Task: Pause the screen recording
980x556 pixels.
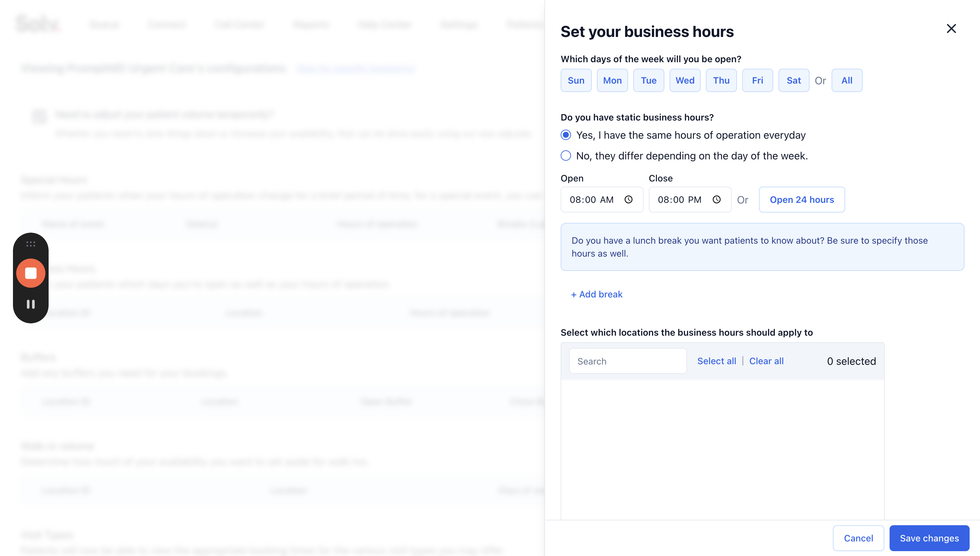Action: coord(30,304)
